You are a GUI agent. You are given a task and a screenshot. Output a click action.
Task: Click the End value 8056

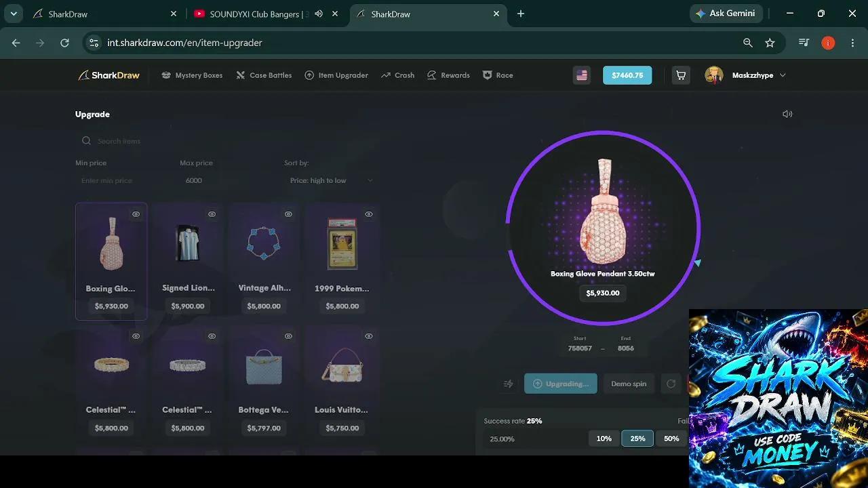pyautogui.click(x=626, y=348)
